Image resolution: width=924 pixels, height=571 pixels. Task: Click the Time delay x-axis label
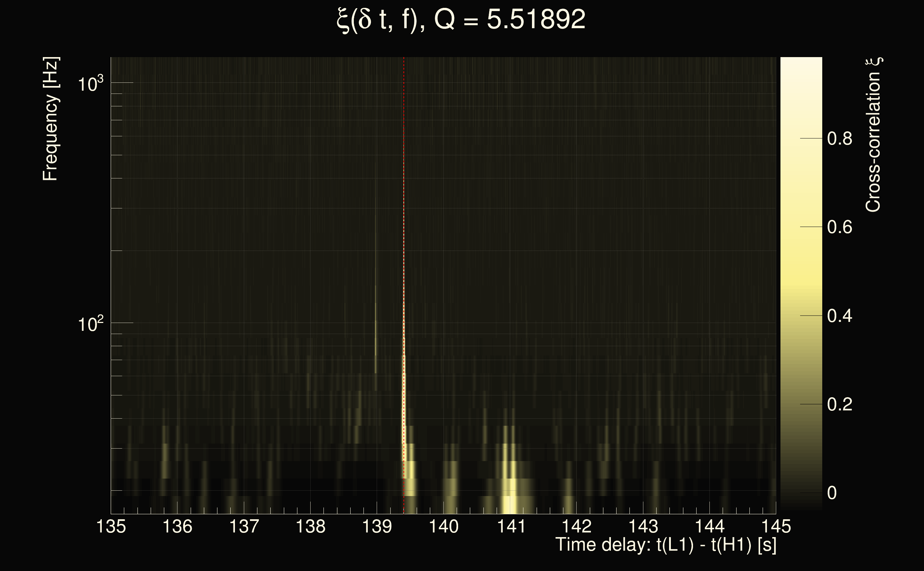[x=666, y=545]
